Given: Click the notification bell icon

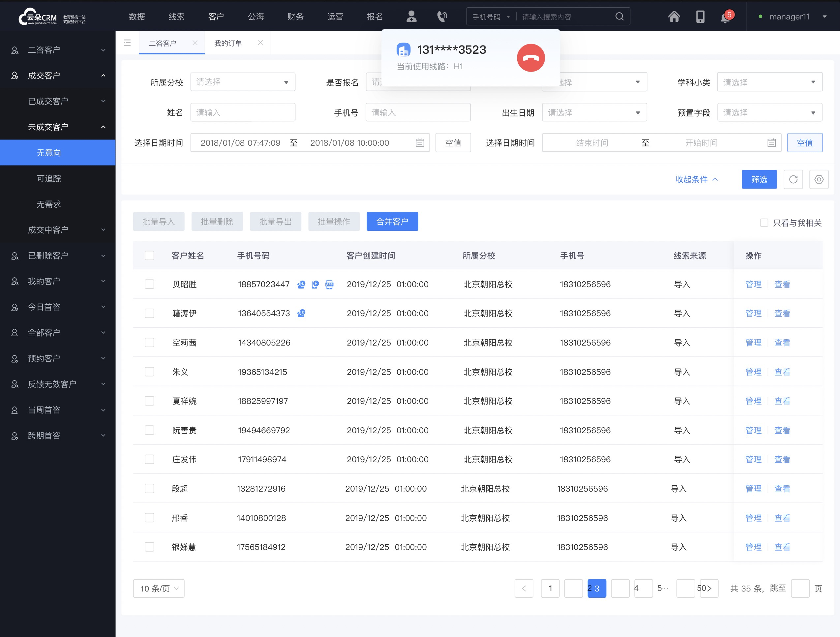Looking at the screenshot, I should (725, 17).
